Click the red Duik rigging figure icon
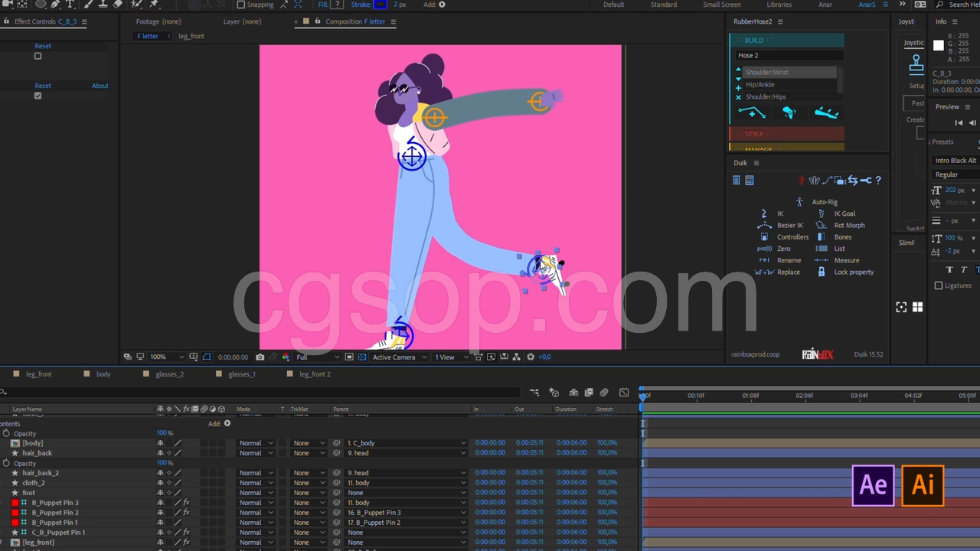This screenshot has width=980, height=551. [x=802, y=181]
